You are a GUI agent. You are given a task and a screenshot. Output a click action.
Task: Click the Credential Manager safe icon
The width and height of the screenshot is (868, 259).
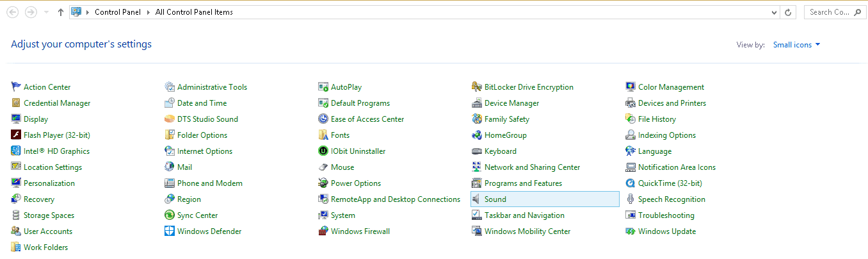tap(16, 103)
